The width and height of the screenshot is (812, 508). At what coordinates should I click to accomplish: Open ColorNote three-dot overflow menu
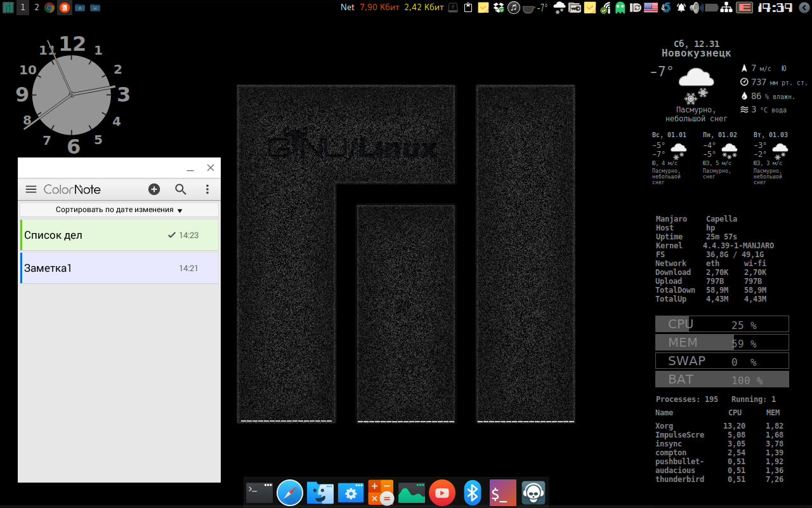pos(207,189)
